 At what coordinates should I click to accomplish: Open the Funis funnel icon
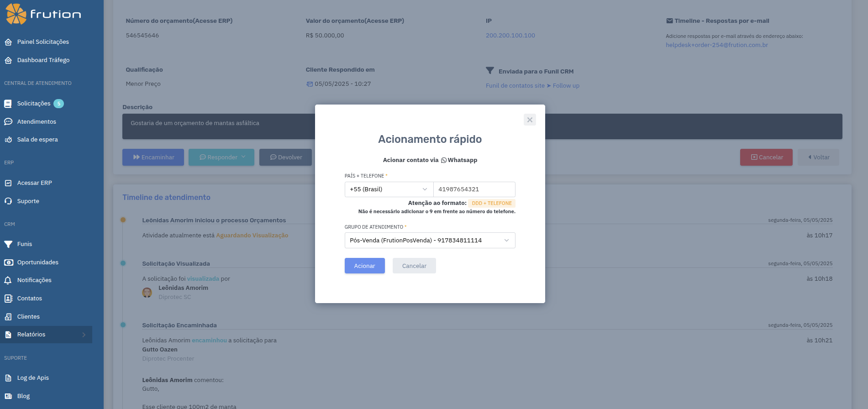8,244
